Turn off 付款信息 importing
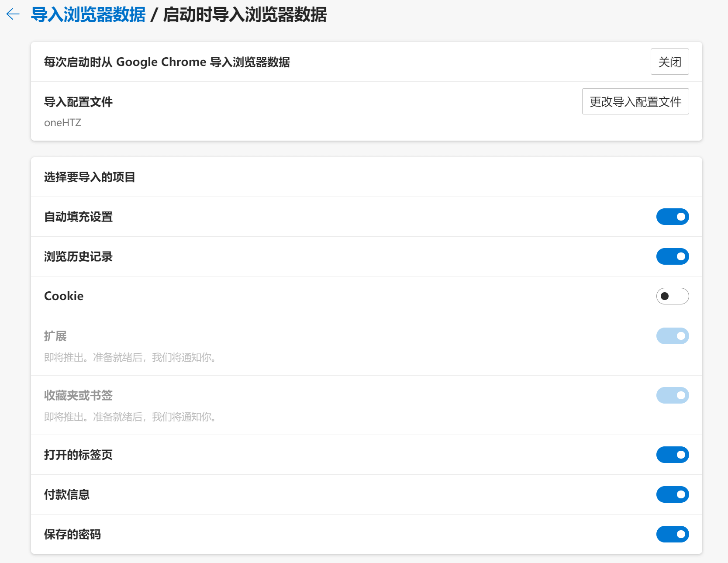Image resolution: width=728 pixels, height=563 pixels. (x=673, y=494)
